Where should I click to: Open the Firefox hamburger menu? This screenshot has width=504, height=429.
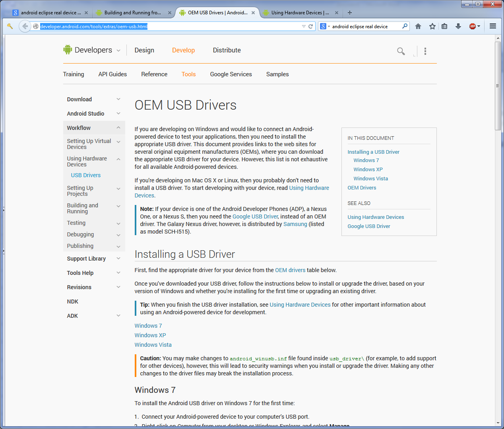click(493, 26)
